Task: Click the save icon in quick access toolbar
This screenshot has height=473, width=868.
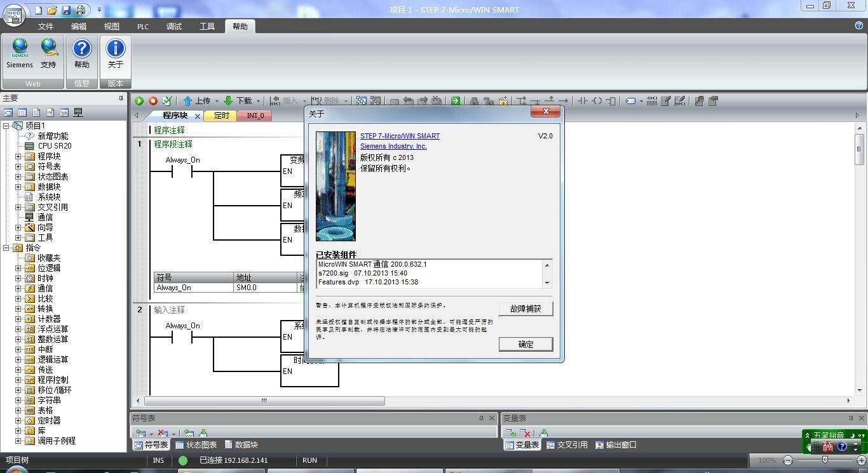Action: [66, 10]
